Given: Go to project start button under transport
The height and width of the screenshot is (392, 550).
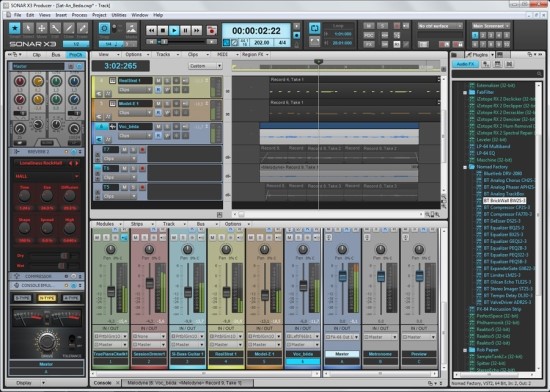Looking at the screenshot, I should tap(151, 42).
